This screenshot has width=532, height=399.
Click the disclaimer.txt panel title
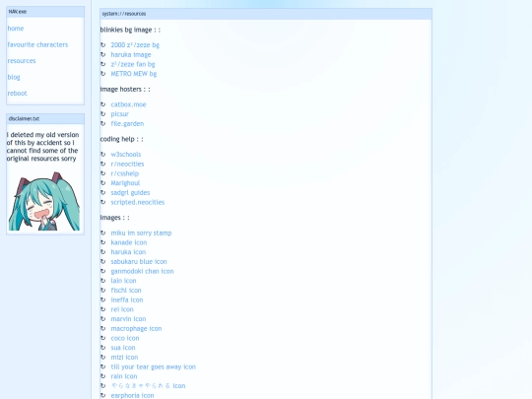(x=24, y=119)
